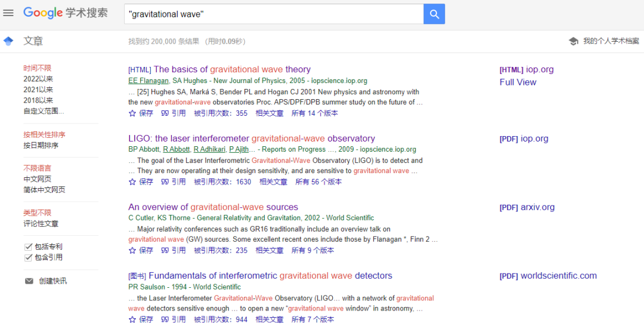The height and width of the screenshot is (329, 644).
Task: Open [PDF] iop.org link for LIGO result
Action: click(x=524, y=139)
